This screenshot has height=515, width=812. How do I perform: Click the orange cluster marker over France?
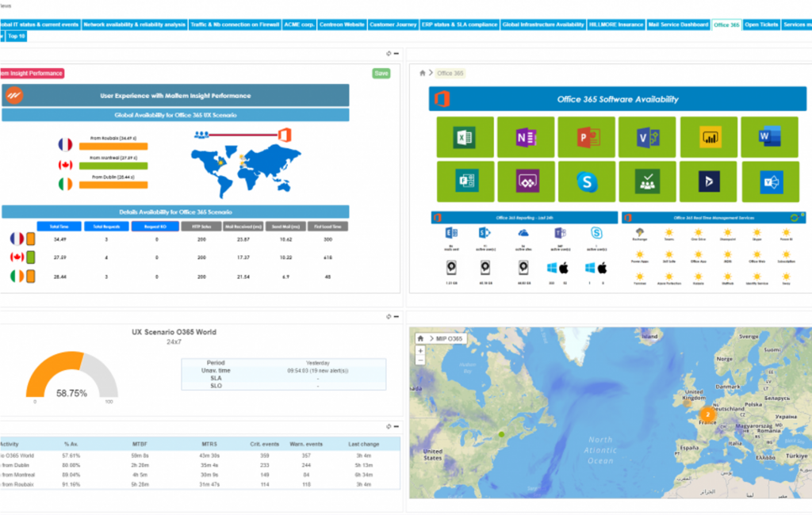point(707,414)
